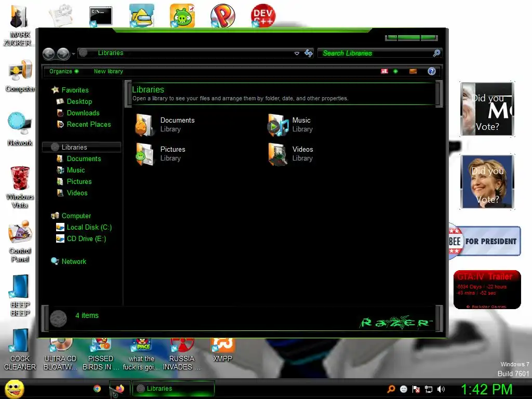Image resolution: width=532 pixels, height=399 pixels.
Task: Select Documents in the navigation tree
Action: tap(78, 159)
